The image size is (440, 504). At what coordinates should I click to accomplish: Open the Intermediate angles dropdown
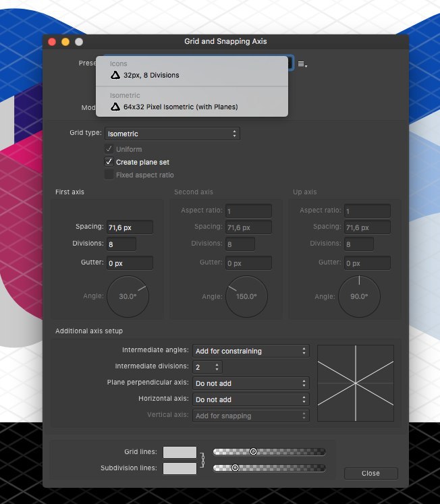coord(251,351)
